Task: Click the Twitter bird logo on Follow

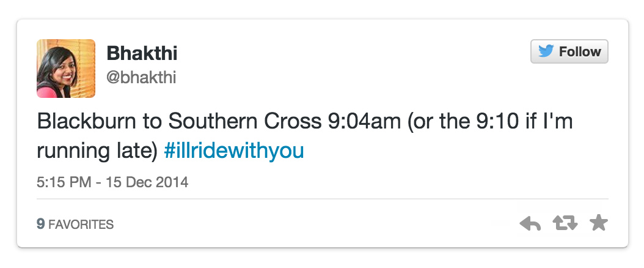Action: 545,52
